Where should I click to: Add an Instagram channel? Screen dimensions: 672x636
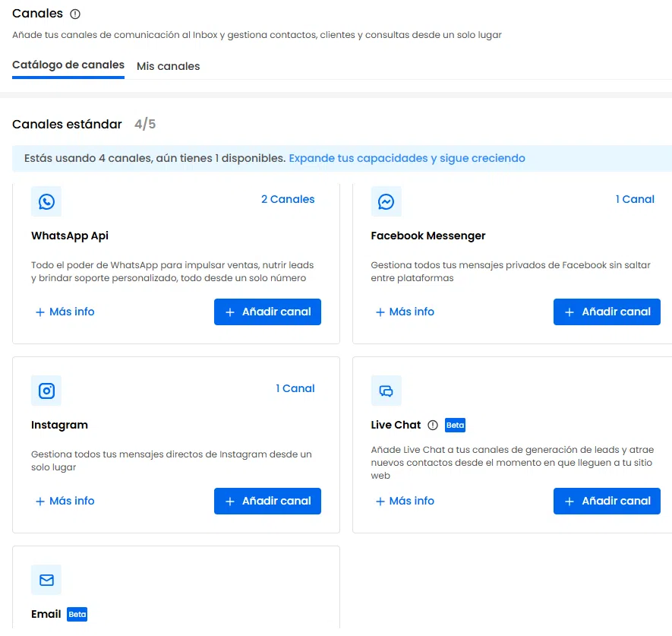[x=267, y=501]
